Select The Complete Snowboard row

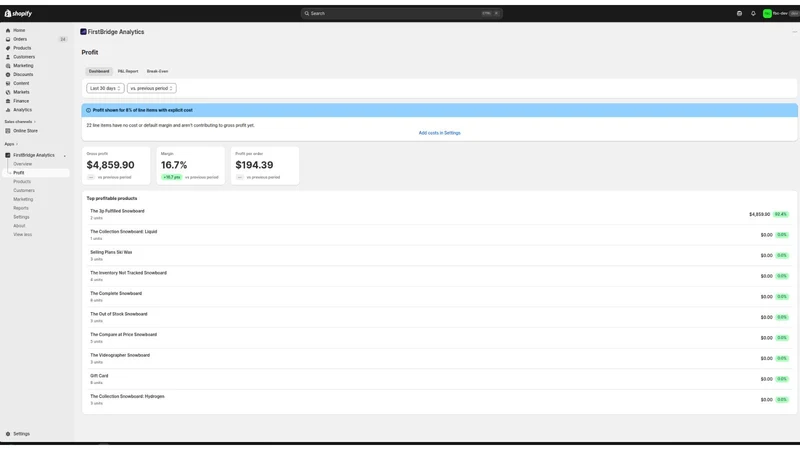[x=439, y=296]
